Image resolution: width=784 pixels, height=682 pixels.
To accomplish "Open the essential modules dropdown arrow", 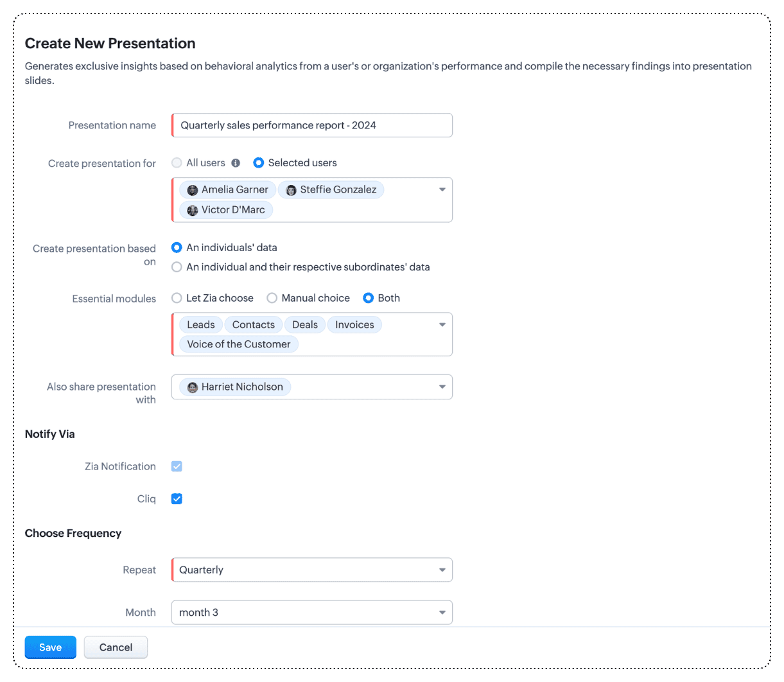I will click(x=442, y=325).
